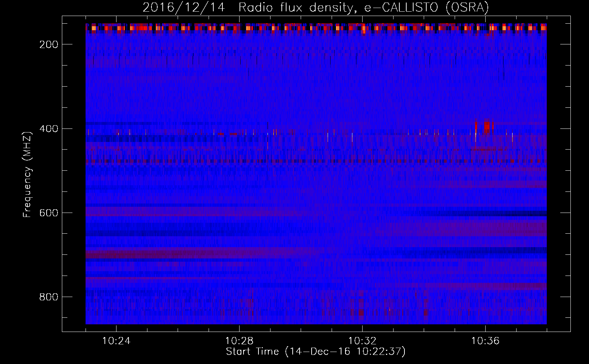Click the plot title '2016/12/14 Radio flux density, e-CALLISTO (OSRA)'
589x364 pixels.
point(316,7)
